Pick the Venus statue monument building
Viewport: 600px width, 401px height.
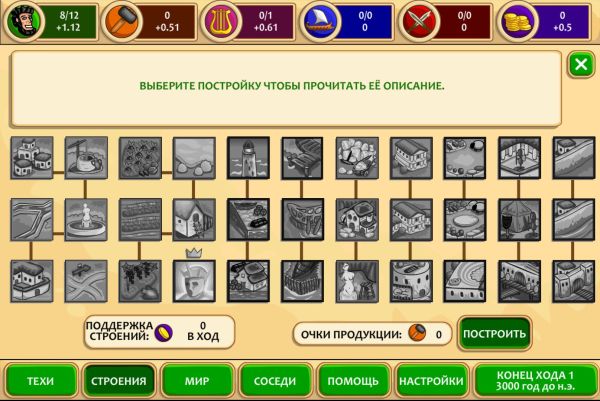[357, 281]
